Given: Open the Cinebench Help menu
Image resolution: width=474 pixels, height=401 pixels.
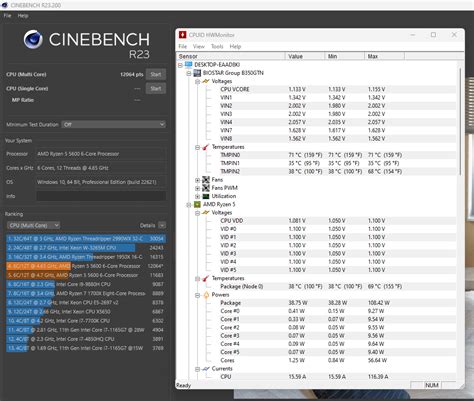Looking at the screenshot, I should (x=23, y=16).
